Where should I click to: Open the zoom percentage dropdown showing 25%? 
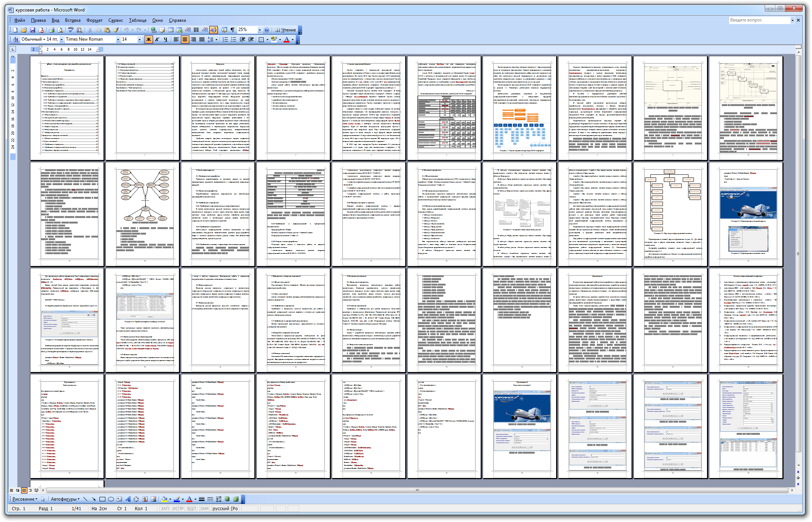(260, 30)
